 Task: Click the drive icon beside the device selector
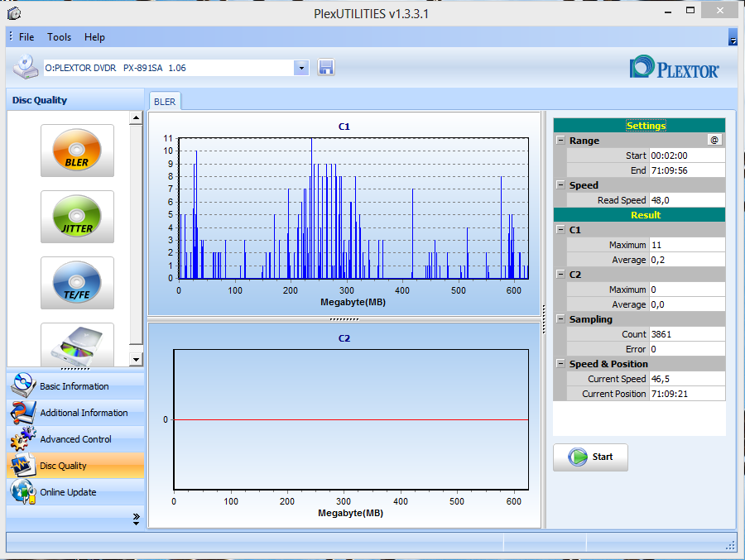pos(26,67)
